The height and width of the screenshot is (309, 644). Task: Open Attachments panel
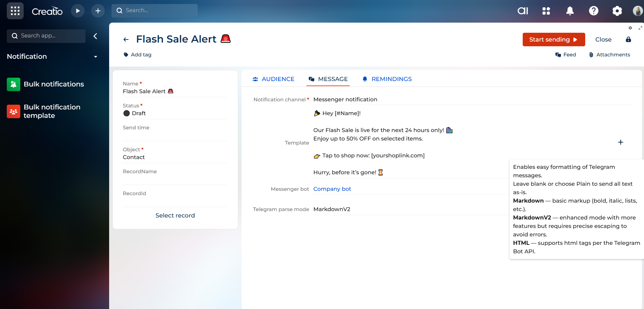(x=610, y=55)
